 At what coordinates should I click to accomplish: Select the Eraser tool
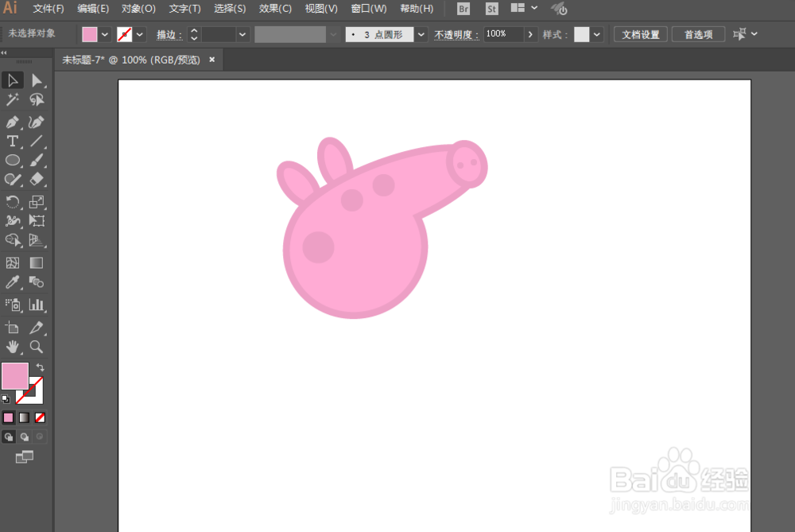click(36, 179)
